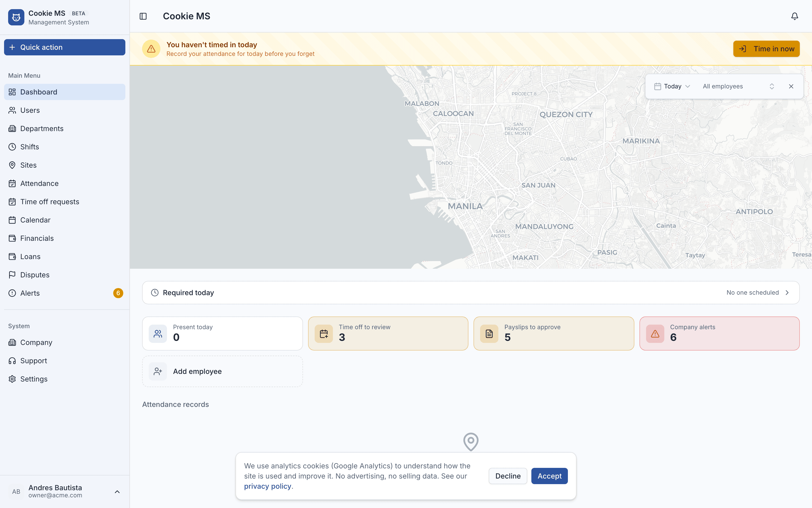Open the Today date dropdown

tap(672, 86)
